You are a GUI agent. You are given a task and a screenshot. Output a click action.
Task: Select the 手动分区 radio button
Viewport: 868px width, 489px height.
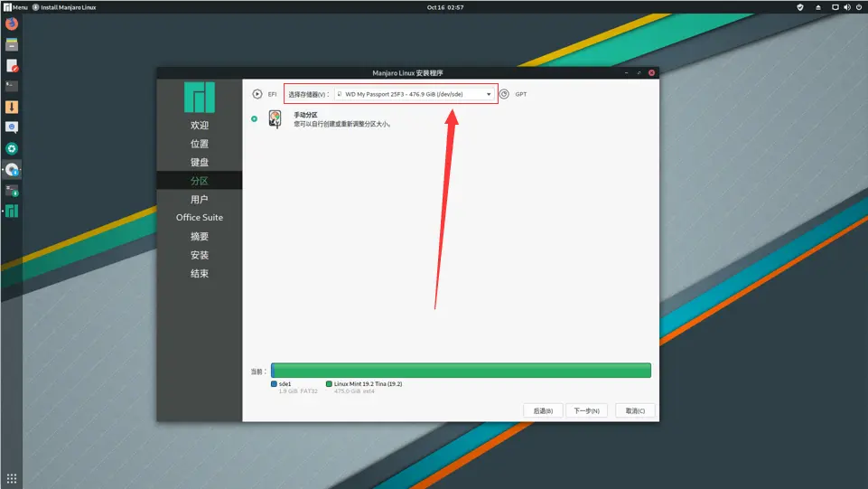tap(254, 118)
